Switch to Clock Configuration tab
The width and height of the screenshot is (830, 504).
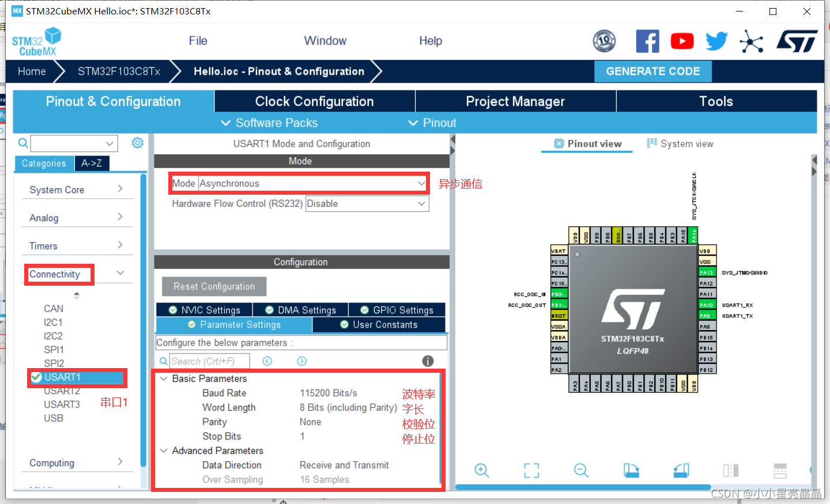coord(315,101)
